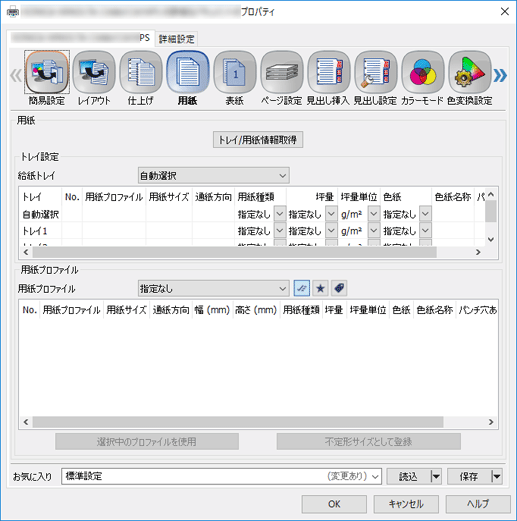Image resolution: width=517 pixels, height=521 pixels.
Task: Open 用紙種類 dropdown in トレイ1 row
Action: (280, 230)
